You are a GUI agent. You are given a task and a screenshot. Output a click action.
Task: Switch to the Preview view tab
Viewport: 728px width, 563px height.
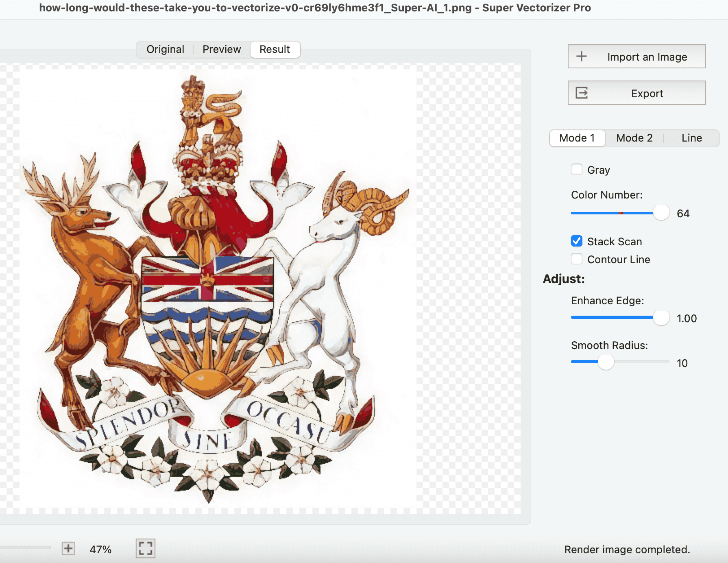pos(222,49)
